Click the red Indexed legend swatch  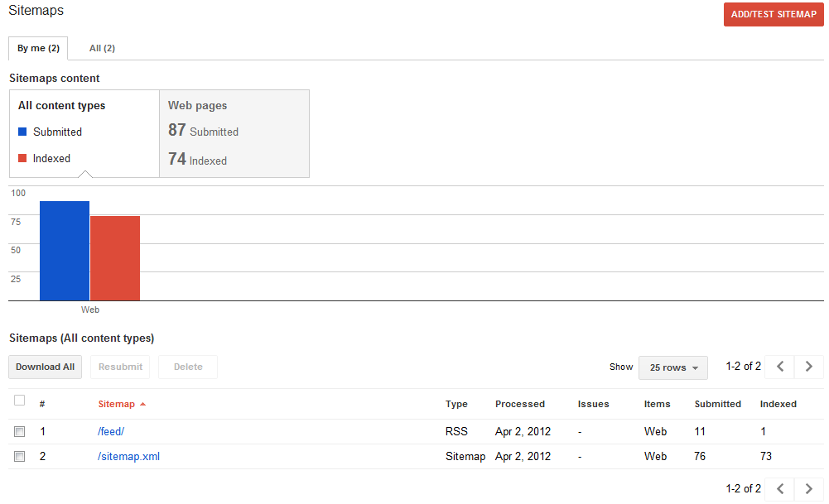(22, 158)
